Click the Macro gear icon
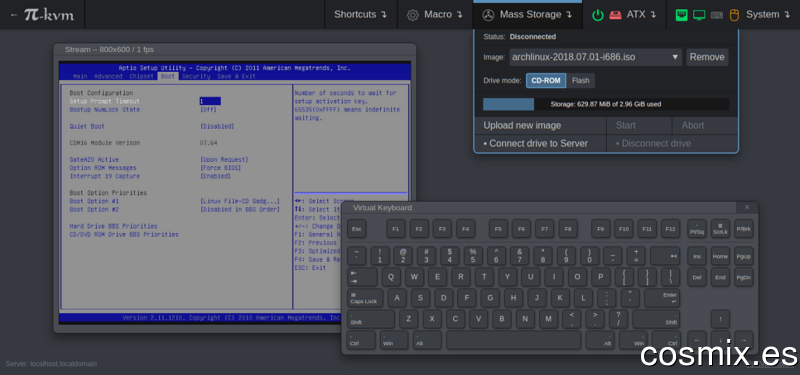 [x=413, y=15]
